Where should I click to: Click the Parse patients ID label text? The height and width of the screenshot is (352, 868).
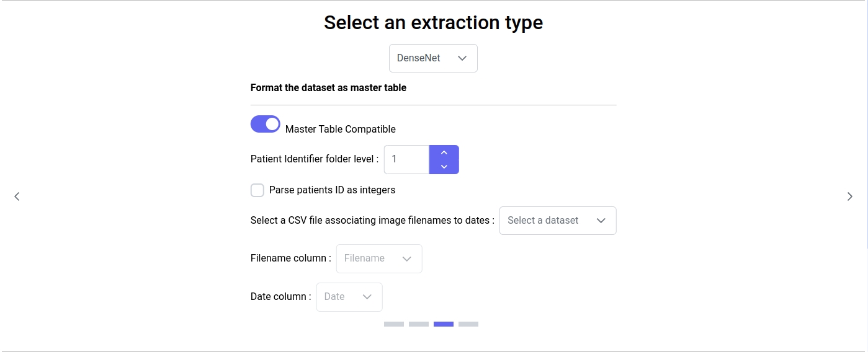point(332,190)
